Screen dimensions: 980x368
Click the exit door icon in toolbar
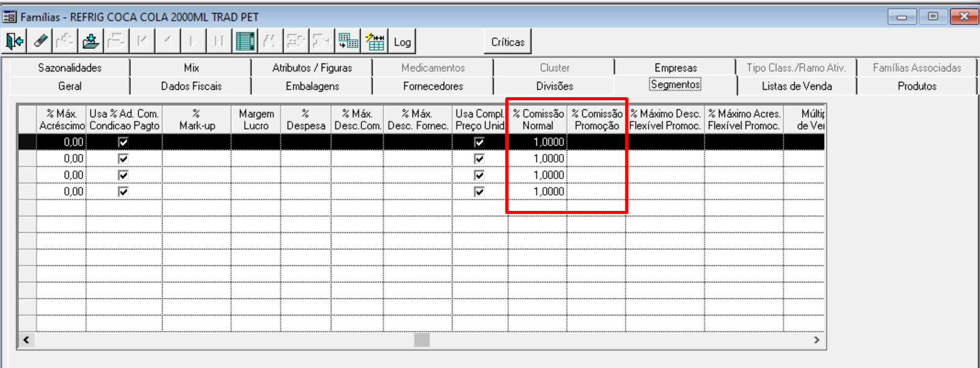pyautogui.click(x=15, y=42)
